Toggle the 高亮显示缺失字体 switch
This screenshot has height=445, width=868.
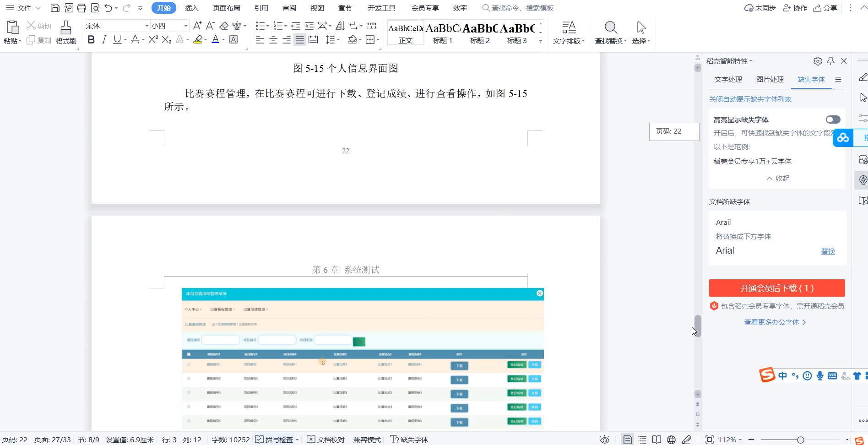(833, 119)
